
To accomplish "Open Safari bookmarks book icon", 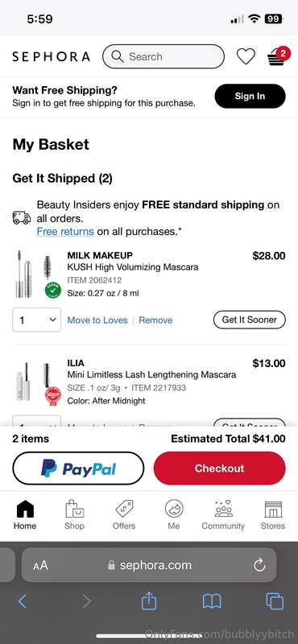I will 212,602.
